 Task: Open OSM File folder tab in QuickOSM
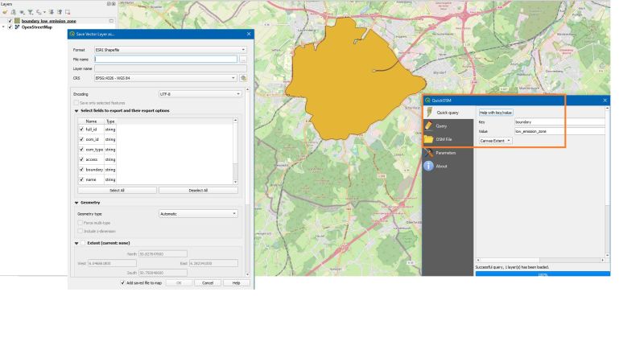click(x=448, y=139)
